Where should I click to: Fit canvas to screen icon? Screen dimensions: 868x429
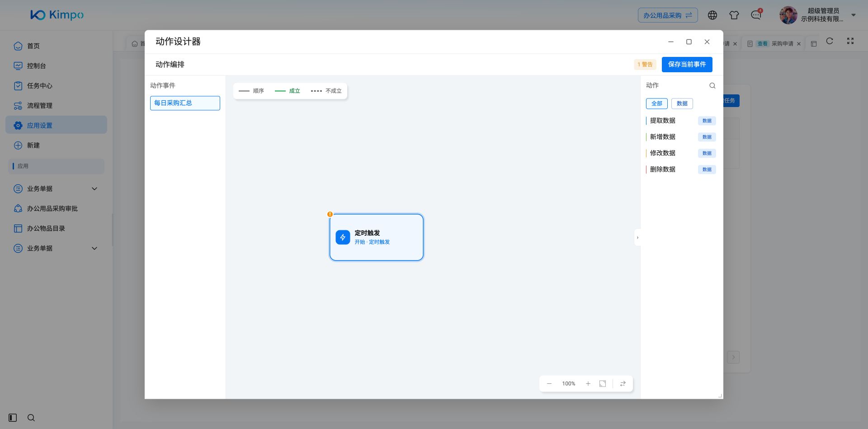coord(603,384)
